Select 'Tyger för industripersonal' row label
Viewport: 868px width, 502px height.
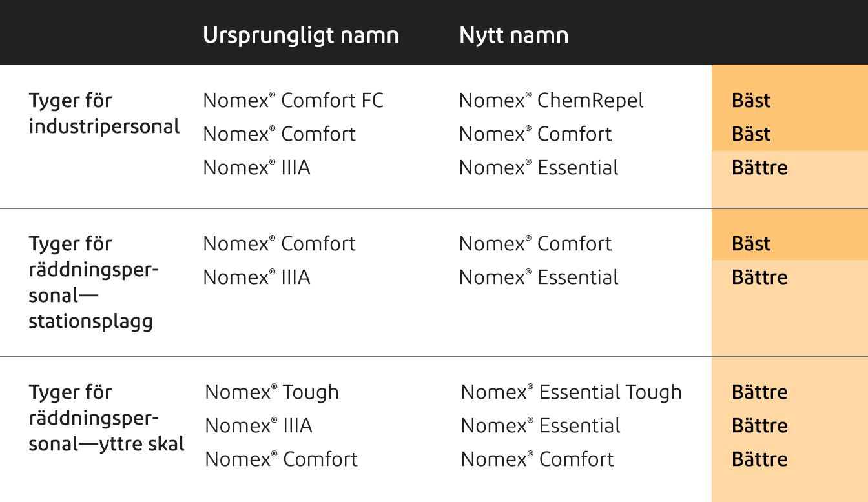click(104, 114)
